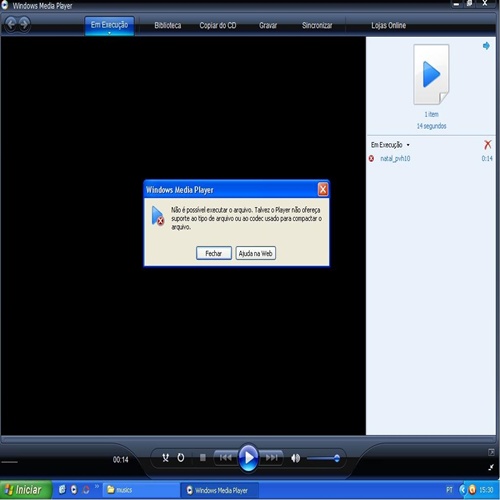The width and height of the screenshot is (500, 500).
Task: Click the Fechar button in the dialog
Action: coord(214,253)
